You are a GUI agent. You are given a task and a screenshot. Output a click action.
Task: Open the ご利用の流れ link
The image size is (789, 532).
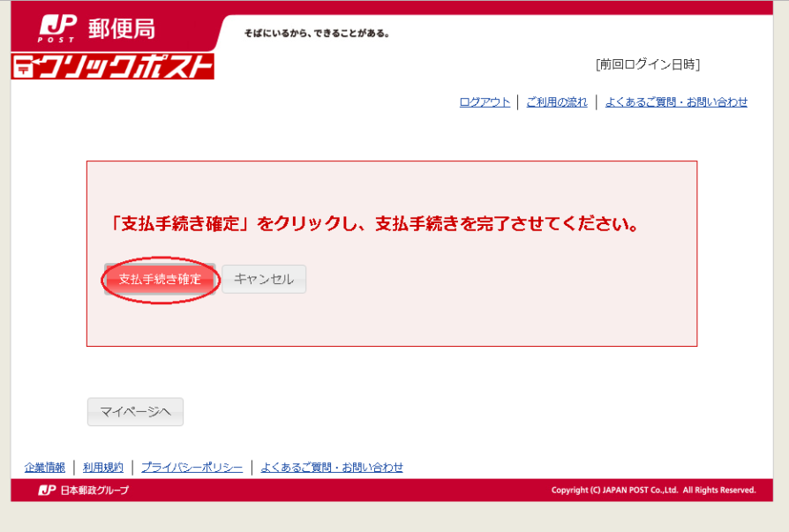click(x=556, y=102)
